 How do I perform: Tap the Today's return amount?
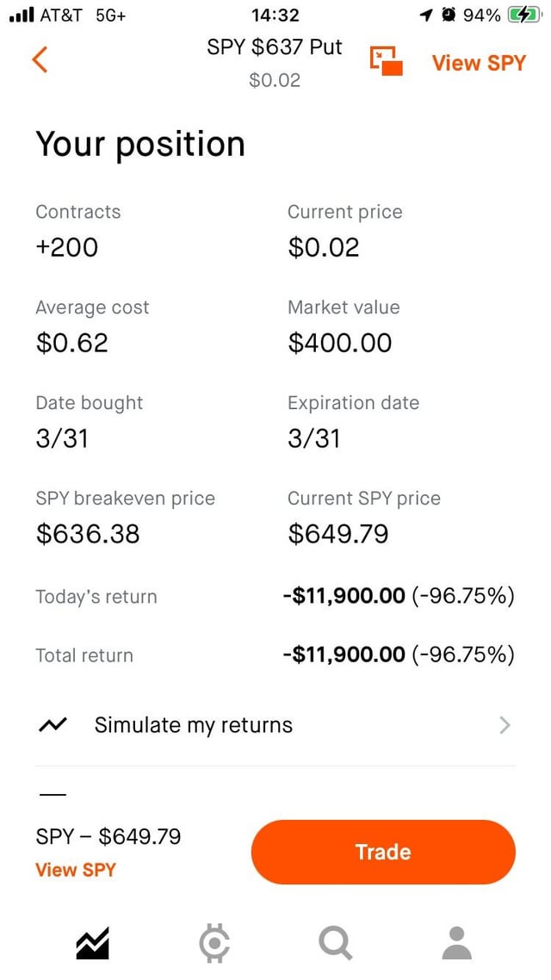click(x=344, y=596)
